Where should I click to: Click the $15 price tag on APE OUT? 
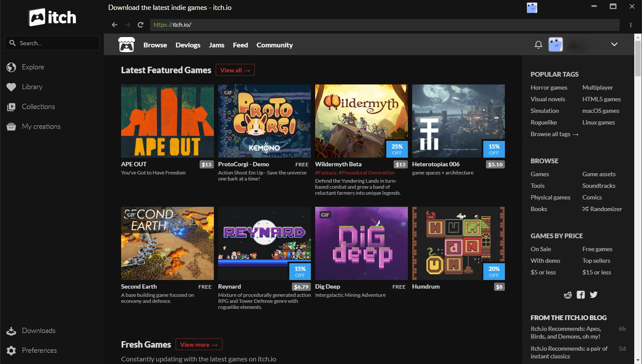(x=207, y=164)
